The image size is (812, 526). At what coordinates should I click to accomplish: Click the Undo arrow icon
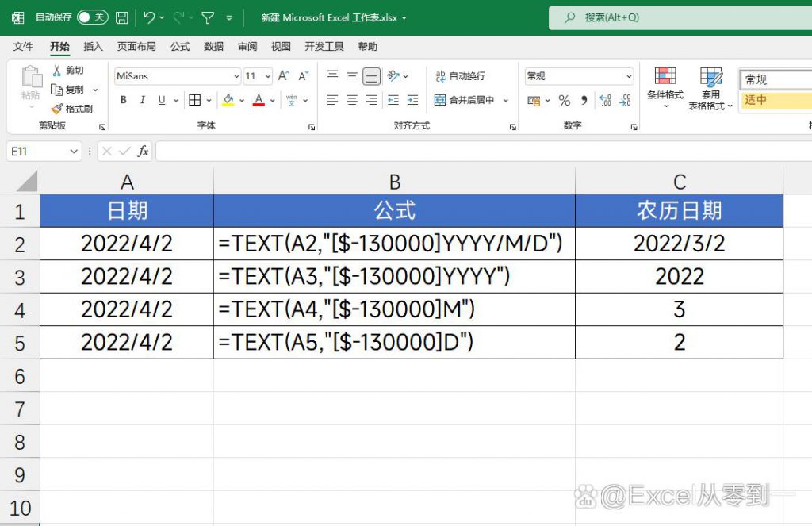(x=149, y=17)
